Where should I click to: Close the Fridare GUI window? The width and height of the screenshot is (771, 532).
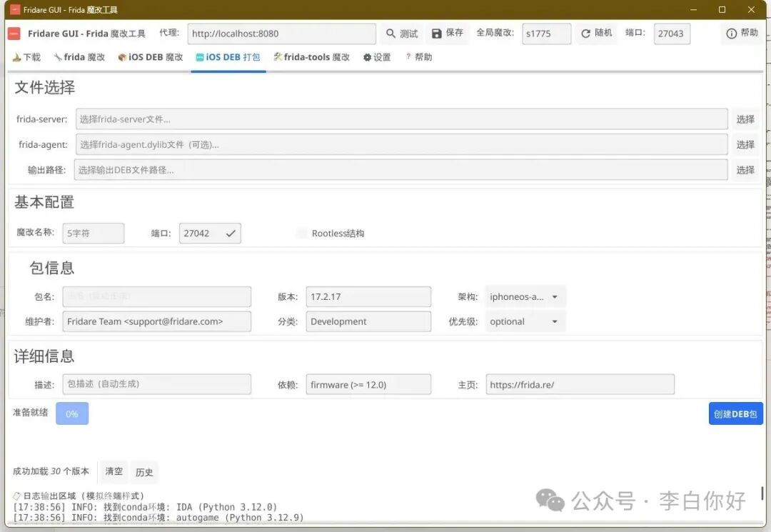pos(751,9)
